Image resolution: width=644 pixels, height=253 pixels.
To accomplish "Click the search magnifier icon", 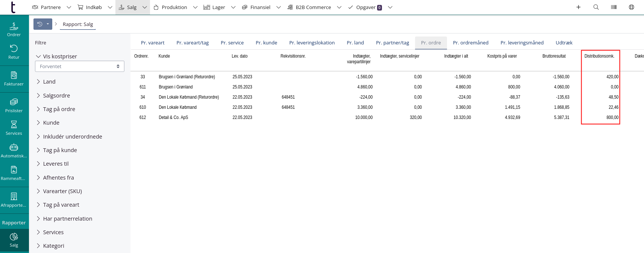I will tap(596, 7).
